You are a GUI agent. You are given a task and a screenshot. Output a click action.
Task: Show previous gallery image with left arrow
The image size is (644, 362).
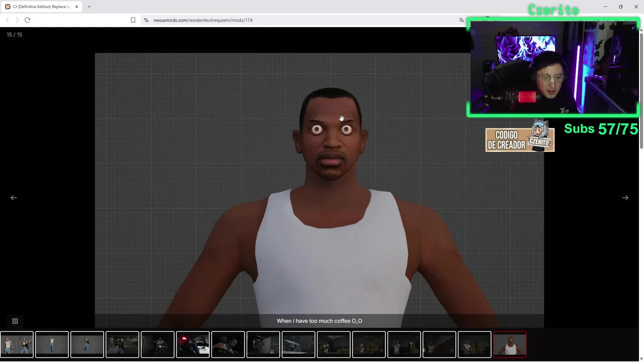click(x=14, y=198)
